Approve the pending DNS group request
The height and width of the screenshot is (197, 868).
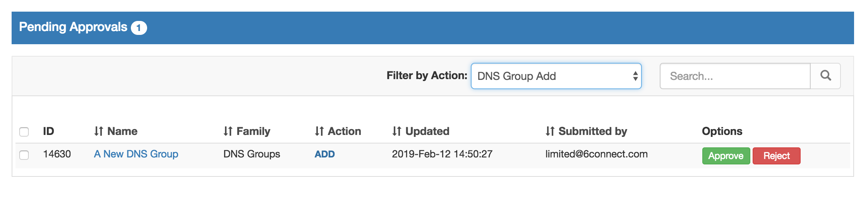tap(726, 156)
